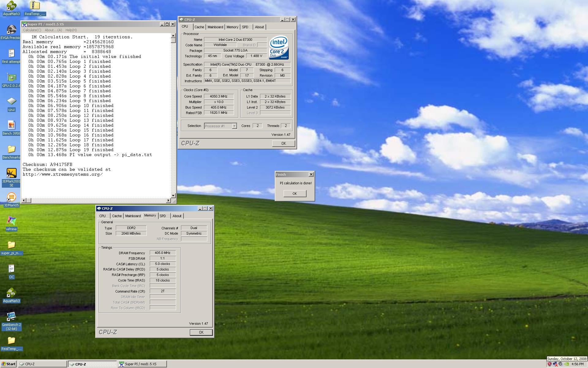Click the speaker volume tray icon

[x=560, y=364]
